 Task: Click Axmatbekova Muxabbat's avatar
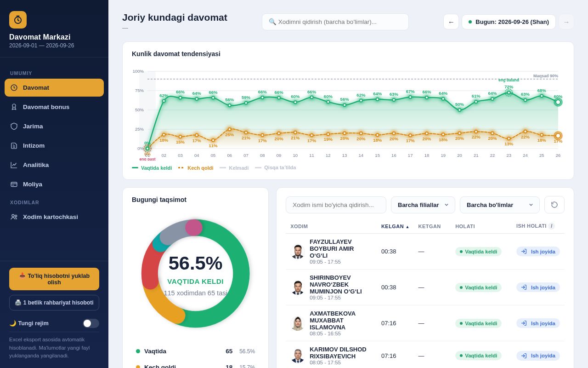click(298, 323)
